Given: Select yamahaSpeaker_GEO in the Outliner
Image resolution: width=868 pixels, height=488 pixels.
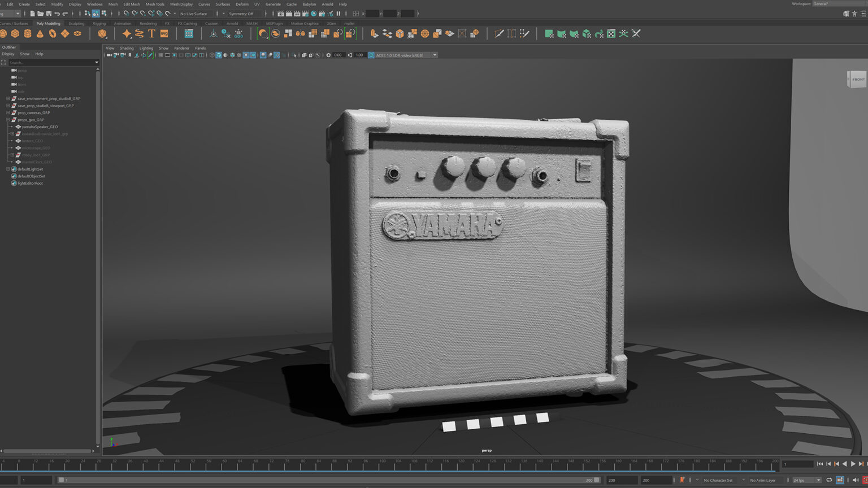Looking at the screenshot, I should 40,126.
